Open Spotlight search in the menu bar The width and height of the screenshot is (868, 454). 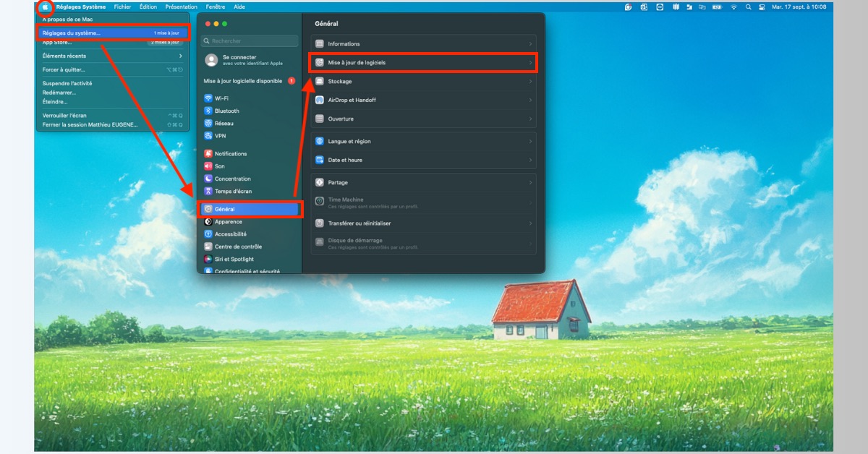click(749, 7)
